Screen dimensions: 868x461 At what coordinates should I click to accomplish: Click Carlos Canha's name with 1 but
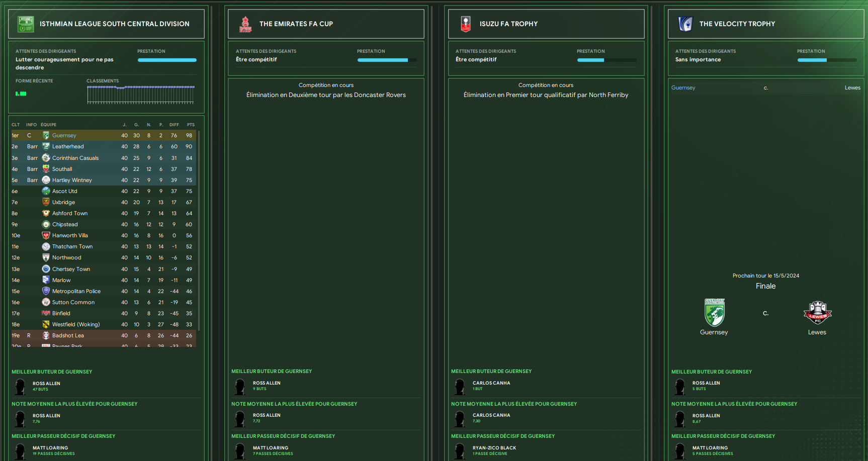tap(491, 383)
